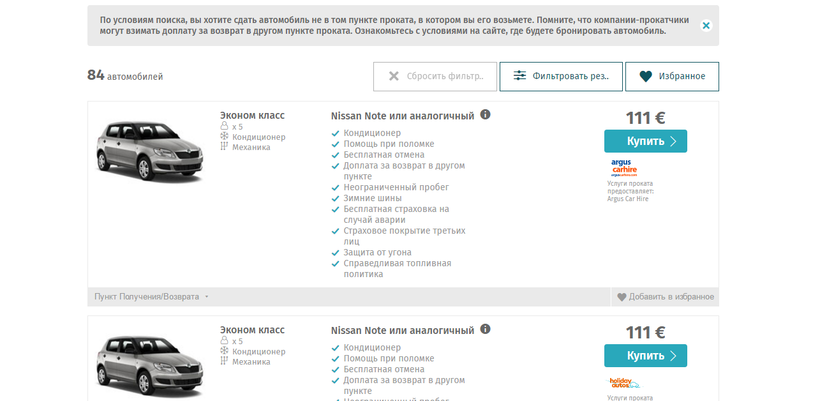
Task: Reset filters with Сбросить фильтр button
Action: coord(436,76)
